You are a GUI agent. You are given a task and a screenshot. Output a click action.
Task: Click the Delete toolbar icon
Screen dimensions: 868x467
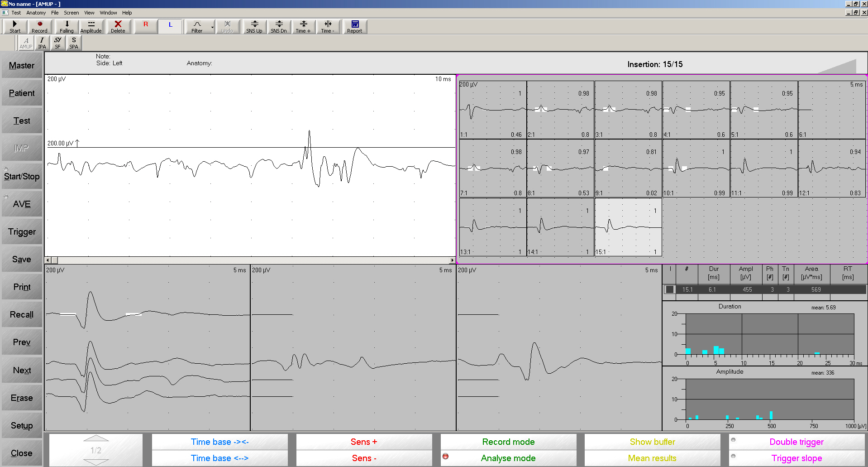[118, 27]
